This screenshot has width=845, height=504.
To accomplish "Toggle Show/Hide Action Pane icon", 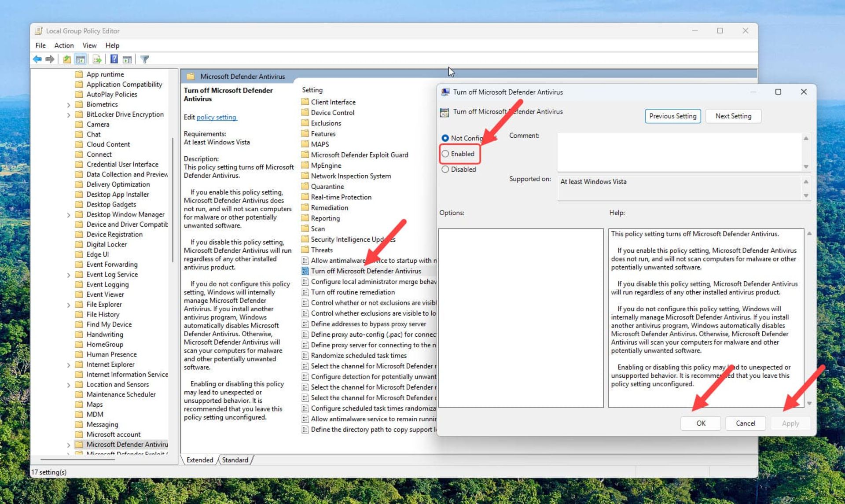I will 127,59.
